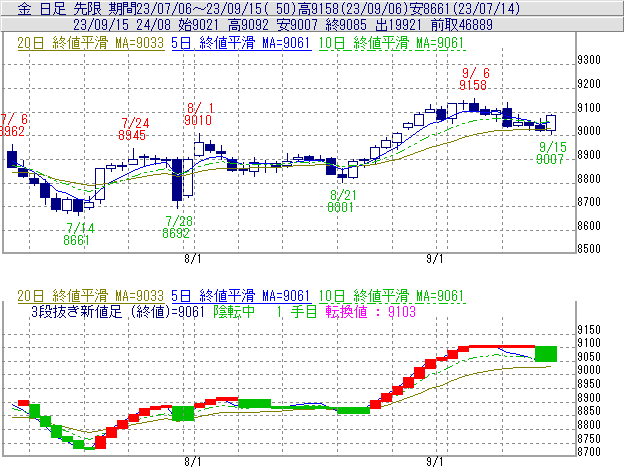The image size is (624, 475).
Task: Click the '1 手目' count text
Action: click(x=297, y=311)
